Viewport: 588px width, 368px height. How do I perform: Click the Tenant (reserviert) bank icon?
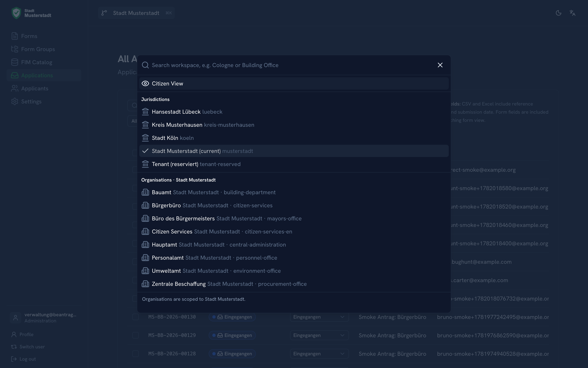tap(145, 164)
